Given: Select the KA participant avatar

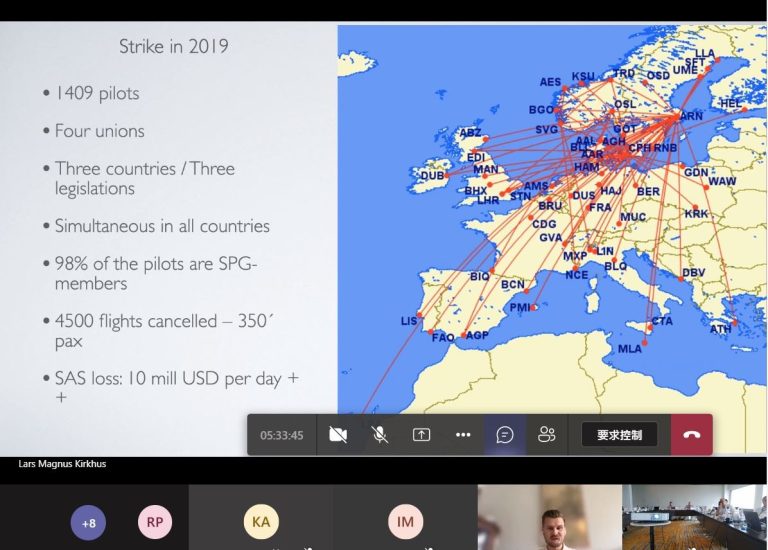Looking at the screenshot, I should [x=261, y=522].
